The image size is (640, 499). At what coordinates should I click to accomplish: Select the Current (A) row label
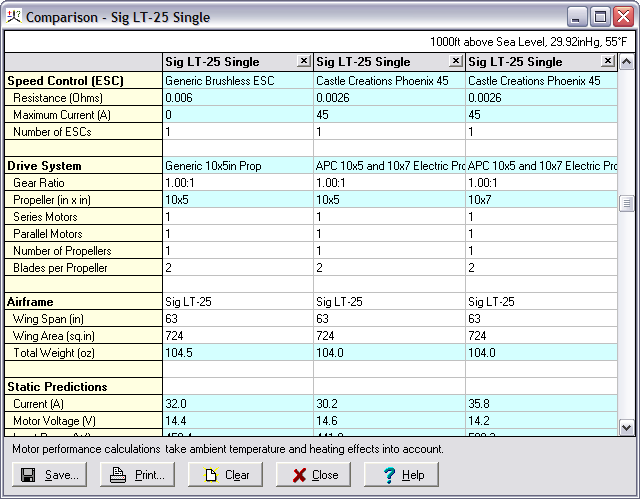coord(84,404)
